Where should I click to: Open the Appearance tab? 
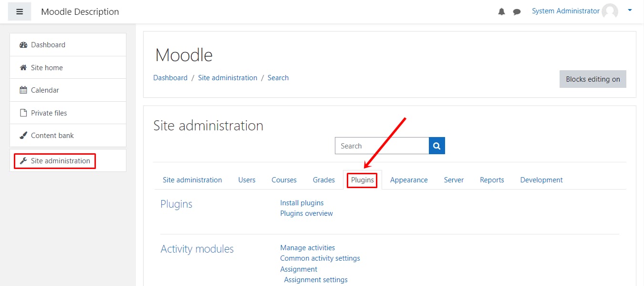(x=409, y=180)
